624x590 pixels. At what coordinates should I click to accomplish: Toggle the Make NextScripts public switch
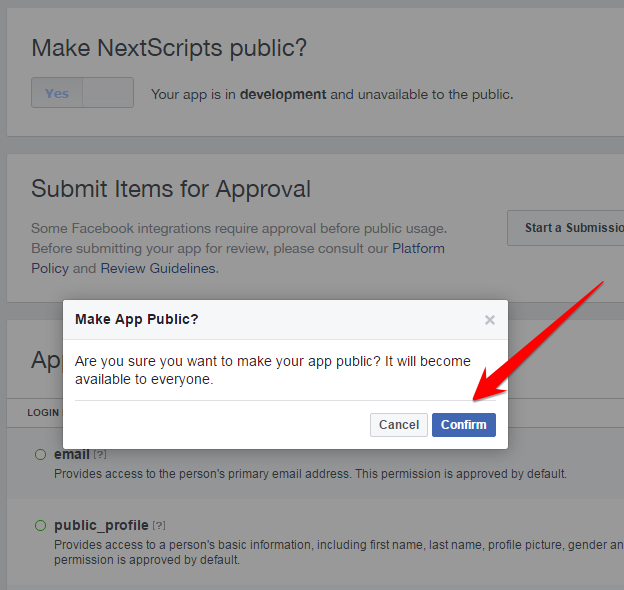82,93
